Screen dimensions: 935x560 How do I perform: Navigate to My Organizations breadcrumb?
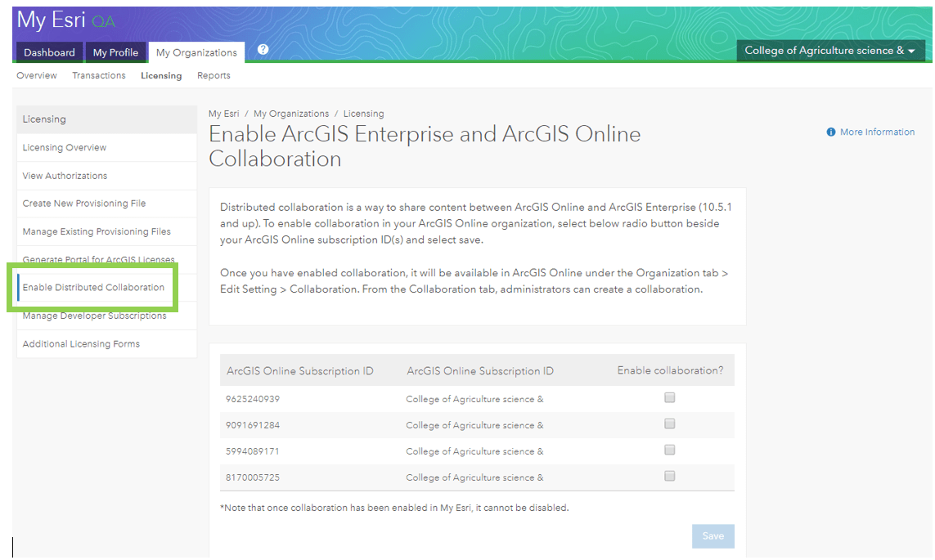(x=291, y=114)
